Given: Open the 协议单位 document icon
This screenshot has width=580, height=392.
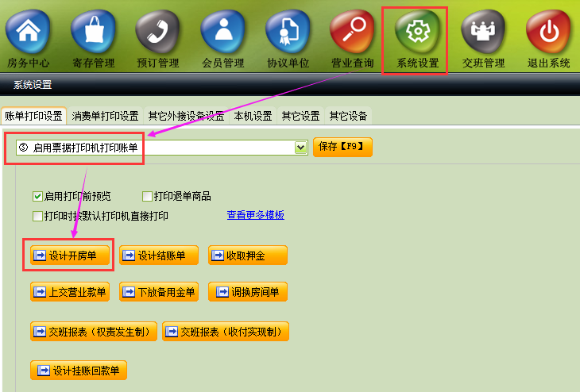Looking at the screenshot, I should click(288, 32).
